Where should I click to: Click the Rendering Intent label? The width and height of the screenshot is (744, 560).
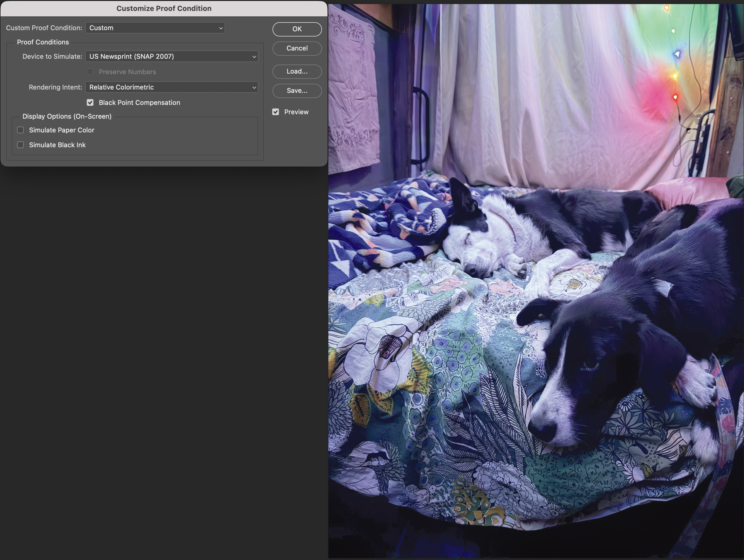(55, 87)
